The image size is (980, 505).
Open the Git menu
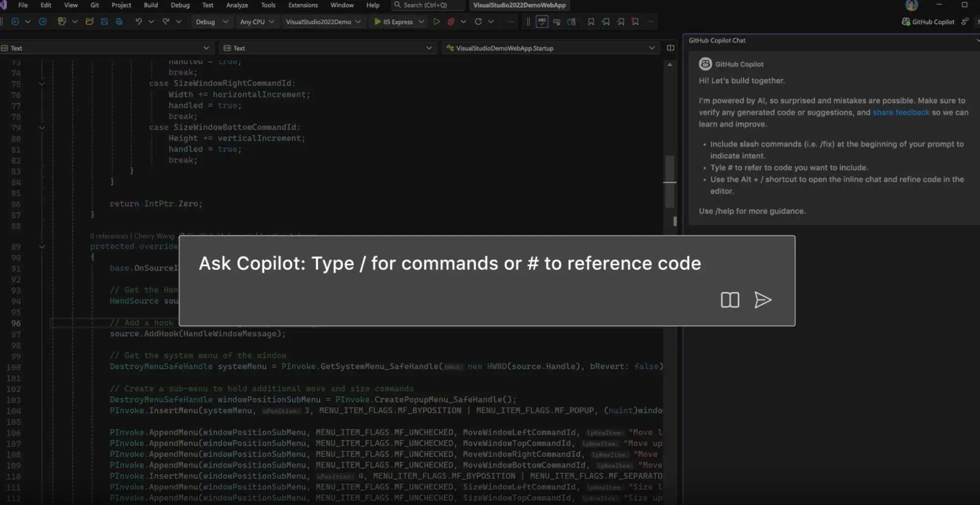point(95,5)
